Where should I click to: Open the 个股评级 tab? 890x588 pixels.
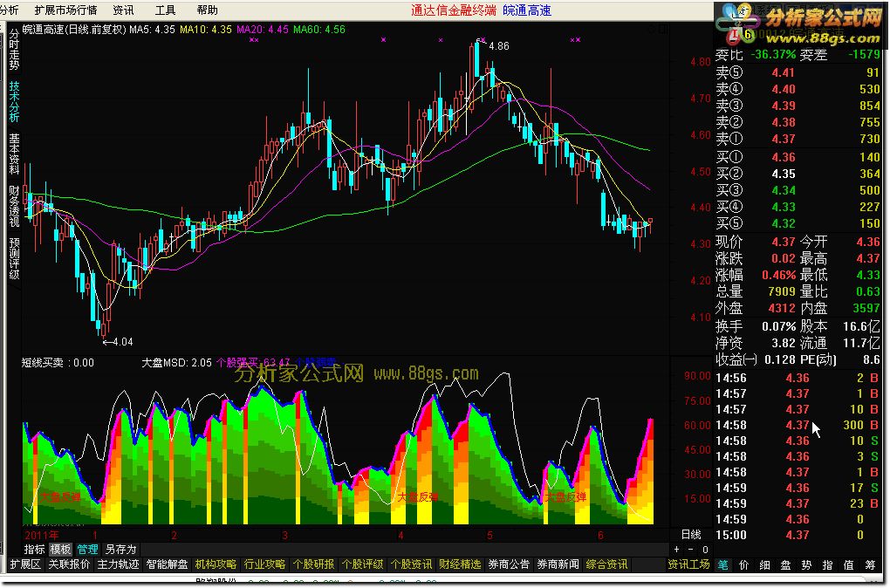coord(362,564)
